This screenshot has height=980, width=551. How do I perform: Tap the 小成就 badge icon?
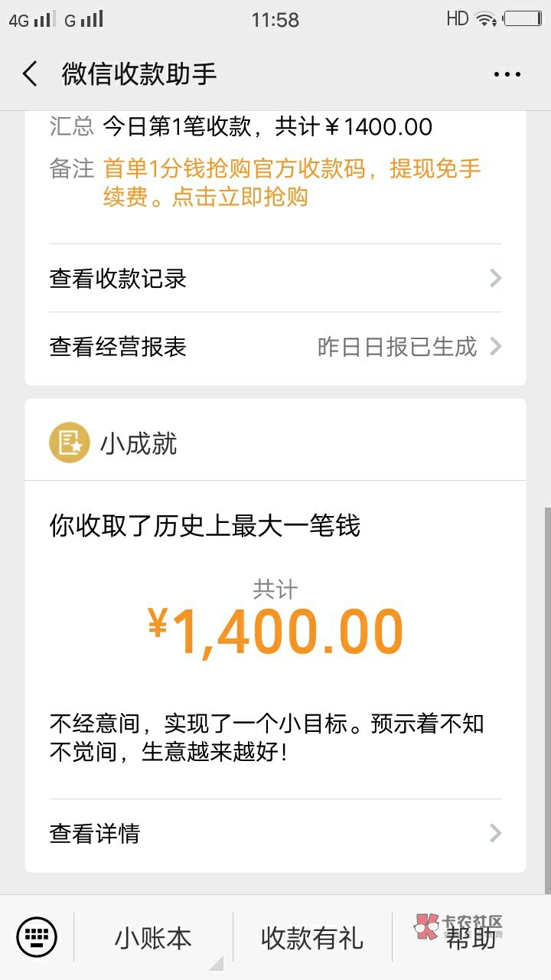click(69, 443)
